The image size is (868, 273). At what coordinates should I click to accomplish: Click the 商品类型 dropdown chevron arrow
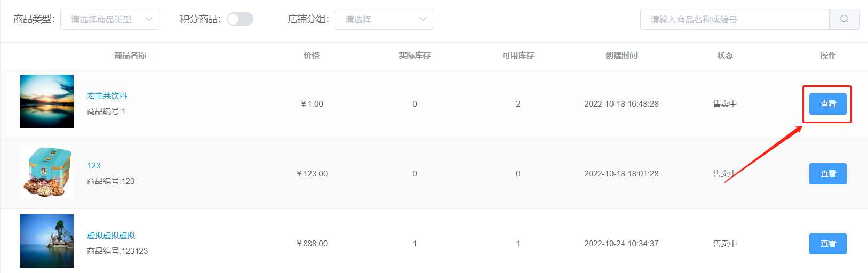tap(149, 19)
